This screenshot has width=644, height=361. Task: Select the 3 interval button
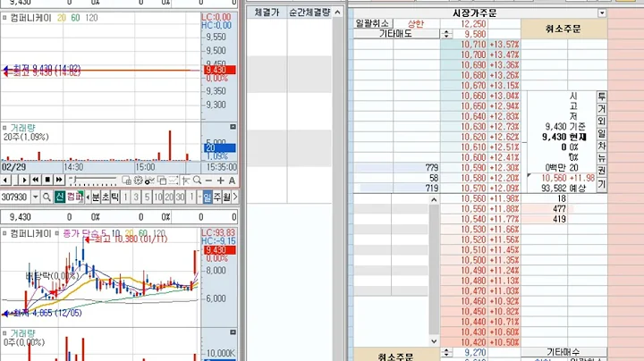tap(136, 197)
